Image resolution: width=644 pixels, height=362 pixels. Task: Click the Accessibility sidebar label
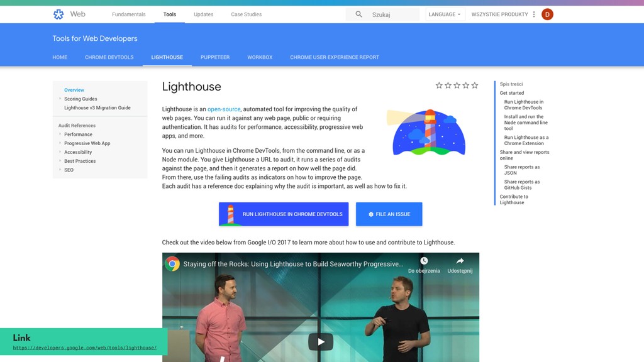(78, 152)
